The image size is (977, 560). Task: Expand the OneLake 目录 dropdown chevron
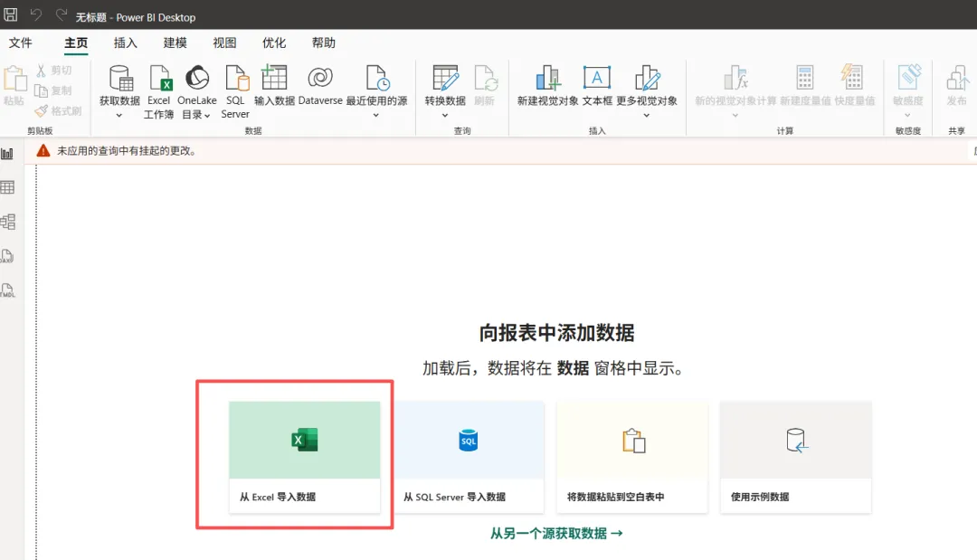coord(207,115)
